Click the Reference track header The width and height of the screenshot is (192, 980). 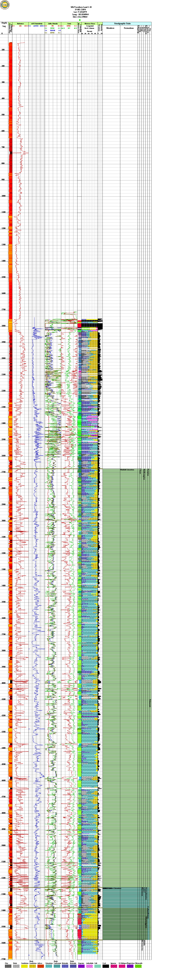coord(21,24)
